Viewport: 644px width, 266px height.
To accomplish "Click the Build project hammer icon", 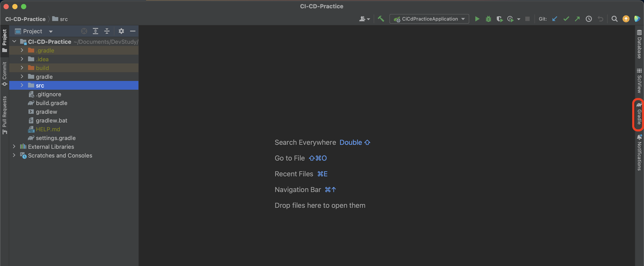I will tap(381, 19).
